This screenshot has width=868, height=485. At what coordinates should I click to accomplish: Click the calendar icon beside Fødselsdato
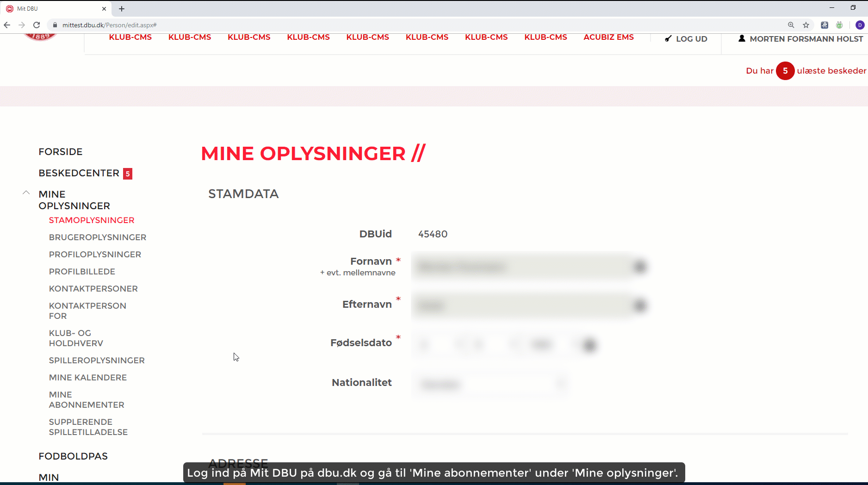pyautogui.click(x=589, y=345)
